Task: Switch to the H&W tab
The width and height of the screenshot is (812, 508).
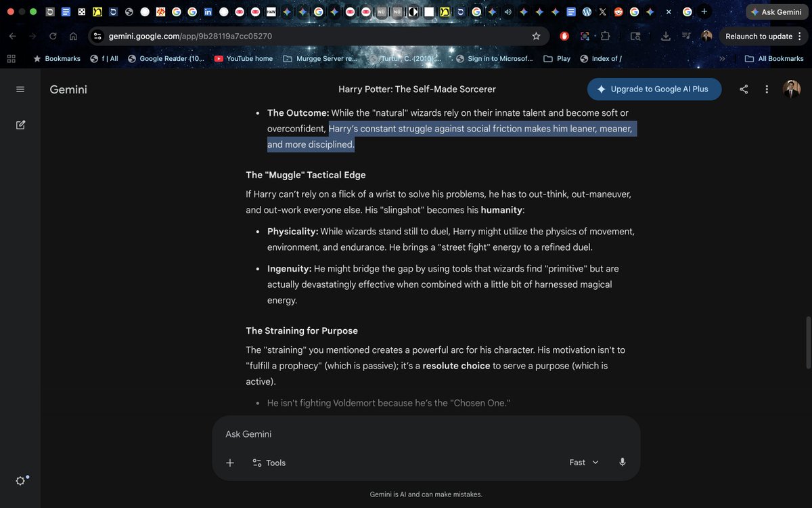Action: (x=271, y=12)
